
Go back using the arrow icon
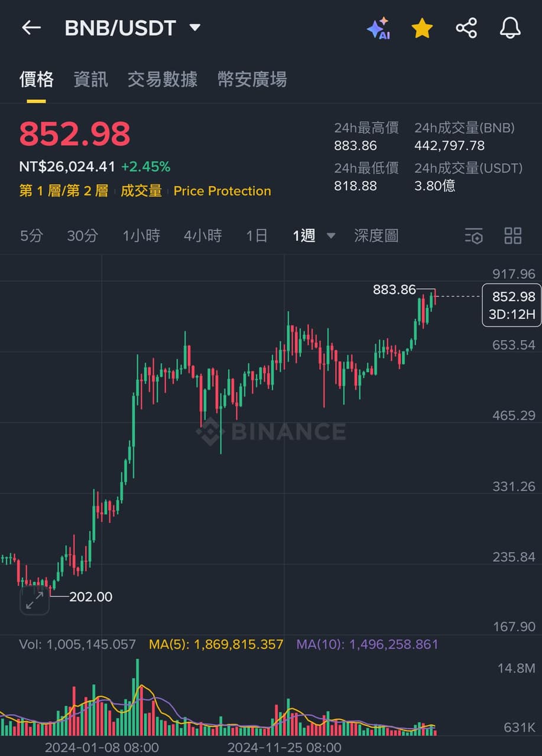31,28
